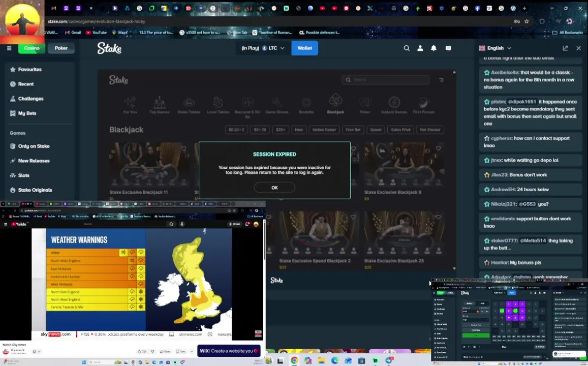Toggle the Bet Stacker filter

[x=430, y=130]
